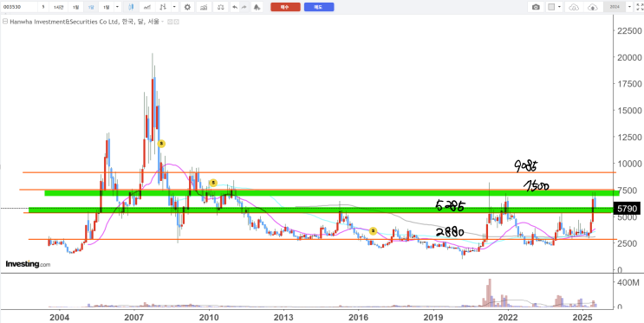
Task: Load chart layout via cloud download icon
Action: point(574,7)
